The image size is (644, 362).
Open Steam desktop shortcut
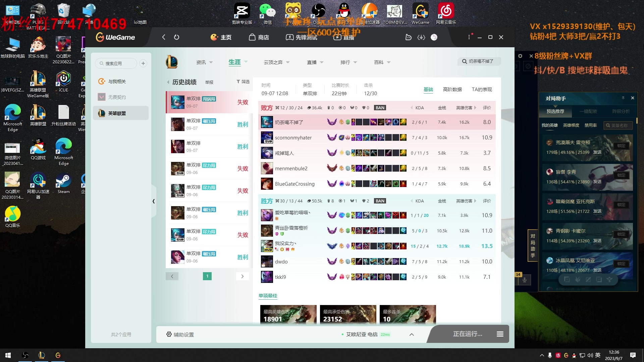pos(63,184)
